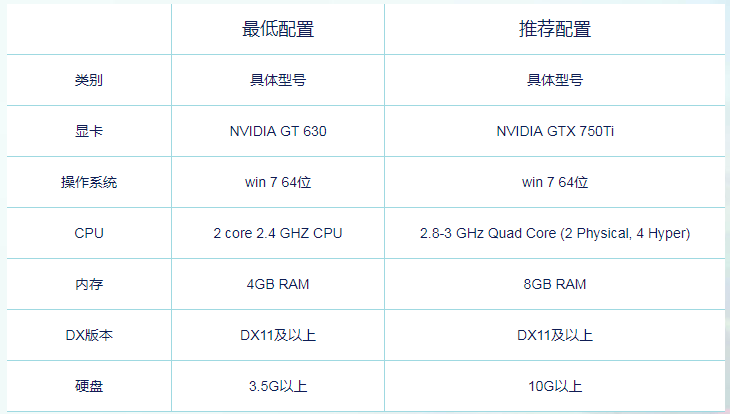Select the 10G以上 disk cell
This screenshot has height=414, width=730.
[x=555, y=386]
